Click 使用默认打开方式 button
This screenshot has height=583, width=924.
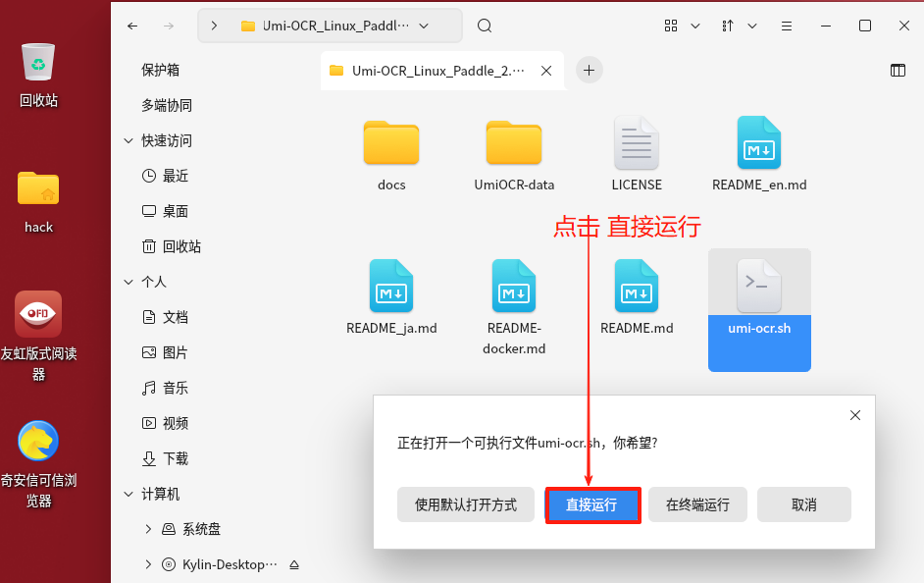[x=466, y=504]
